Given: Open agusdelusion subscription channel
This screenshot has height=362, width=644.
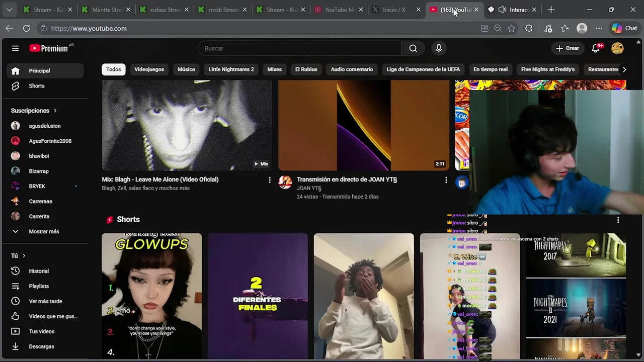Looking at the screenshot, I should (x=45, y=126).
